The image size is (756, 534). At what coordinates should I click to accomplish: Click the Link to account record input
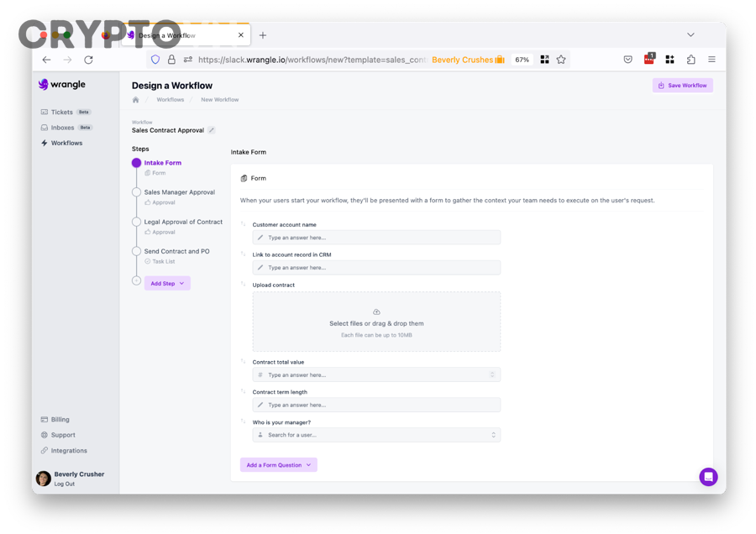click(x=376, y=268)
